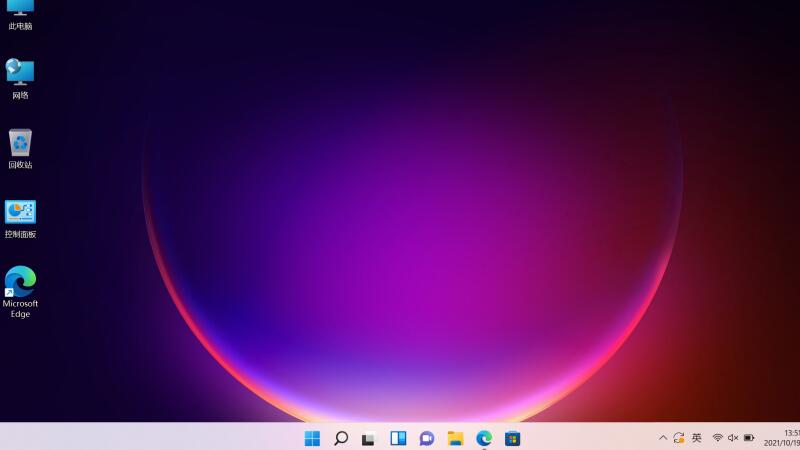
Task: Select the Microsoft Edge desktop shortcut
Action: tap(20, 290)
